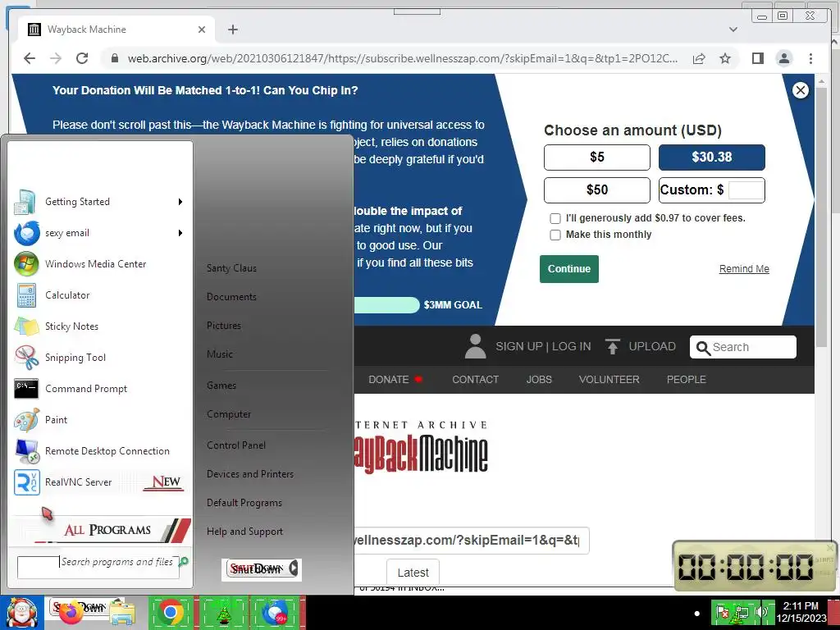Screen dimensions: 840x630
Task: Open Games from Start menu
Action: [221, 386]
